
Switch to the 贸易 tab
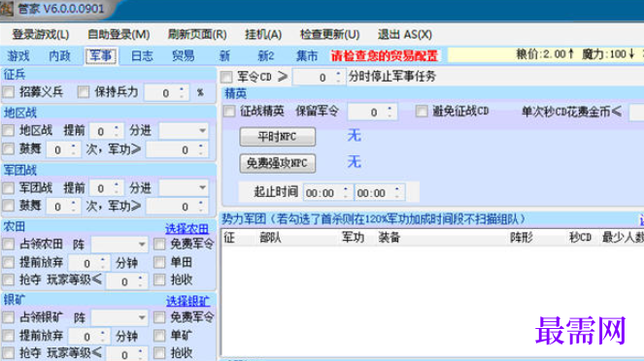pyautogui.click(x=184, y=55)
